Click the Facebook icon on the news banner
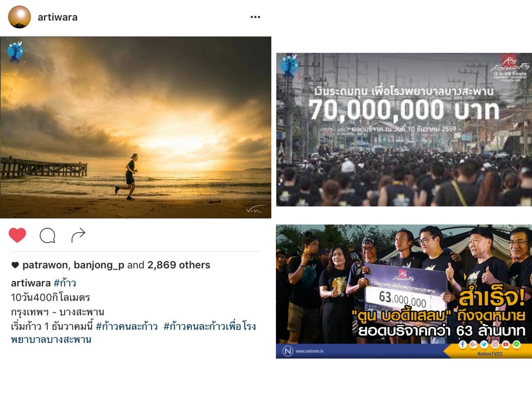 pos(462,344)
